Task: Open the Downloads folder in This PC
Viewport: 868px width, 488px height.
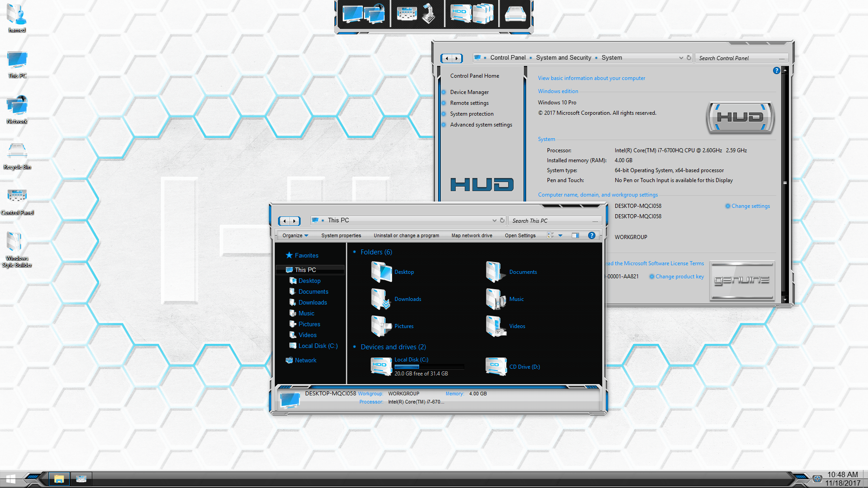Action: point(396,299)
